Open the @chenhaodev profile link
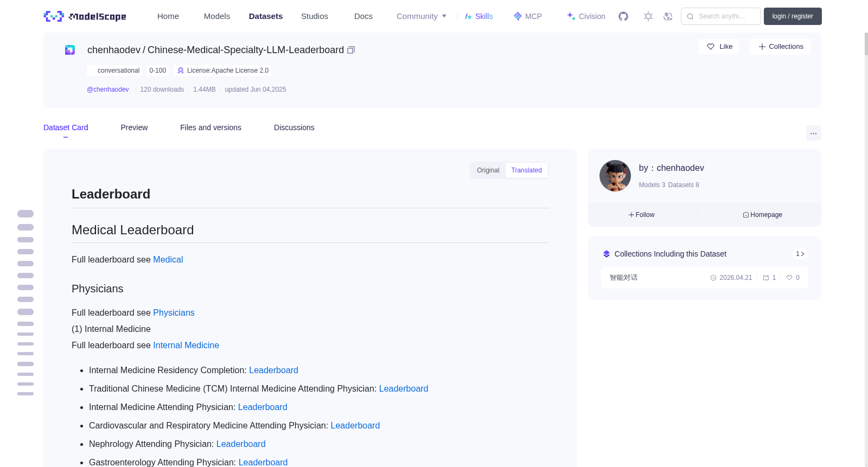This screenshot has height=467, width=868. coord(108,89)
